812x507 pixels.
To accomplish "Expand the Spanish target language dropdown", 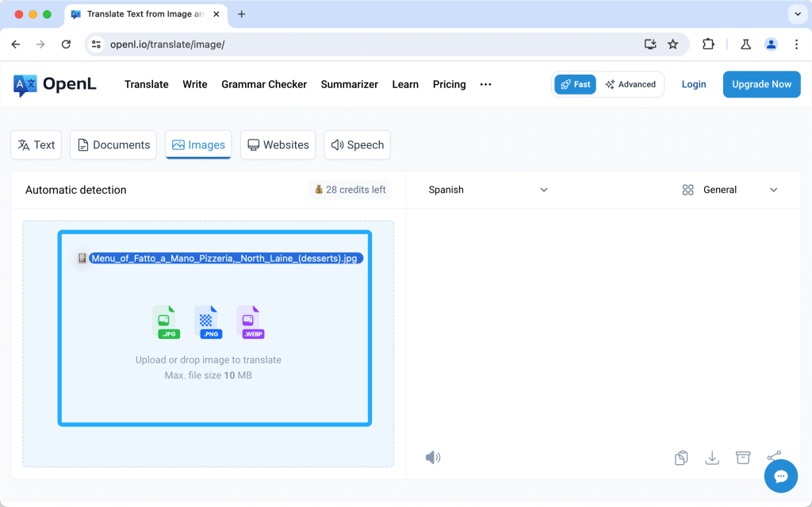I will coord(488,190).
